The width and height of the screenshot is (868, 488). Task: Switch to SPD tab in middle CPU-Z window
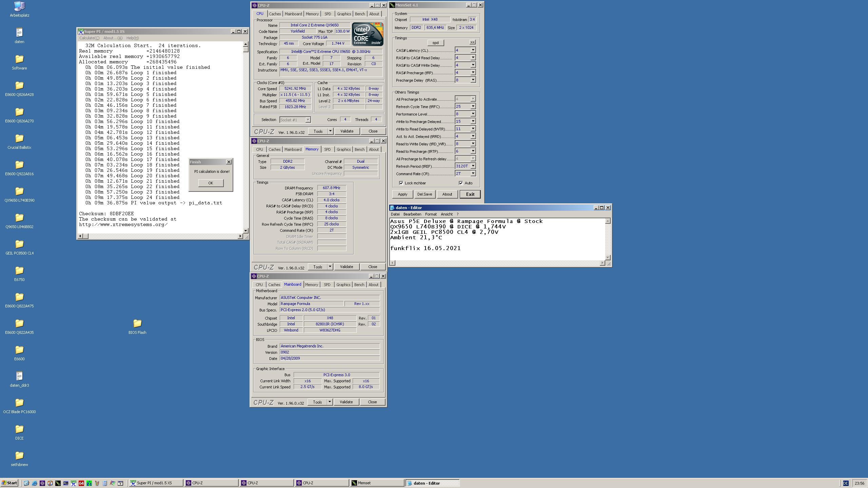pos(327,149)
